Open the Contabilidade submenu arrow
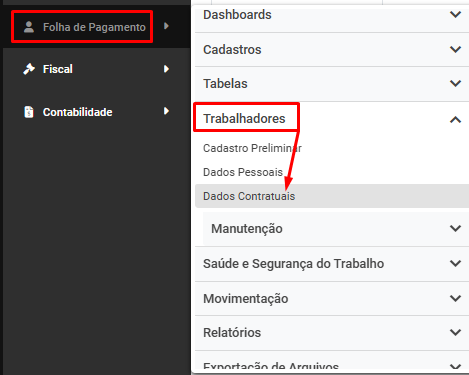 click(x=166, y=111)
